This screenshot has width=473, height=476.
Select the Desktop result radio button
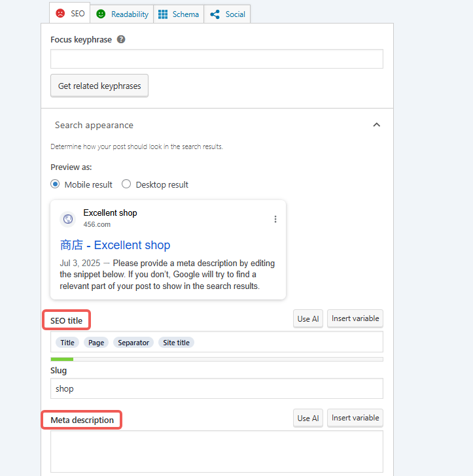126,184
